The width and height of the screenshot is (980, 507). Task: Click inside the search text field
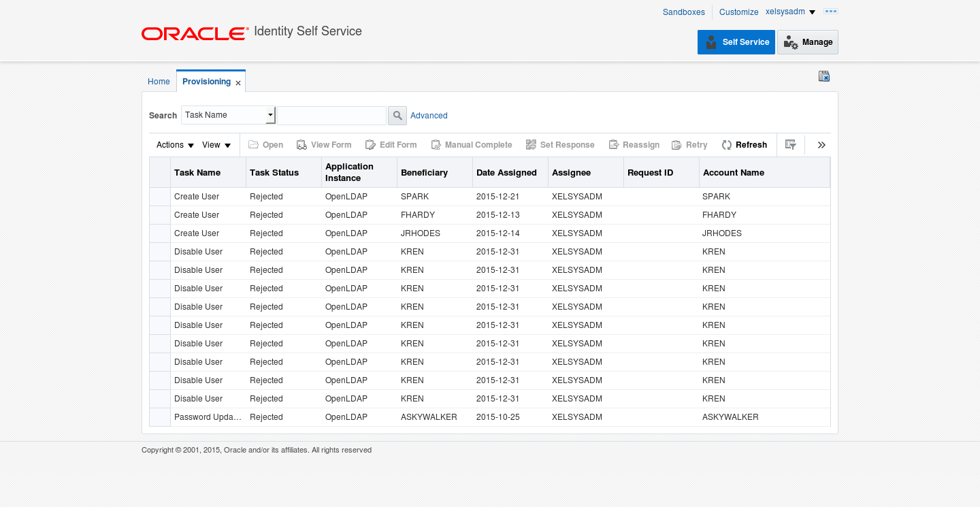(x=331, y=115)
